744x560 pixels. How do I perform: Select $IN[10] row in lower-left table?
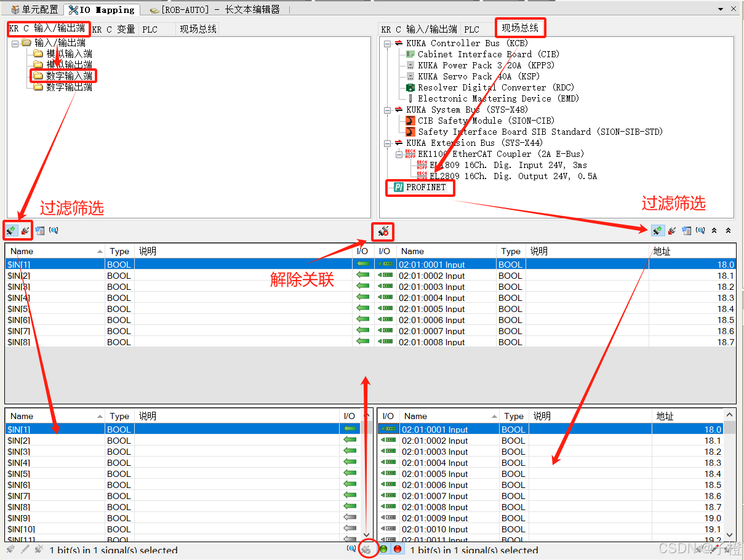183,529
